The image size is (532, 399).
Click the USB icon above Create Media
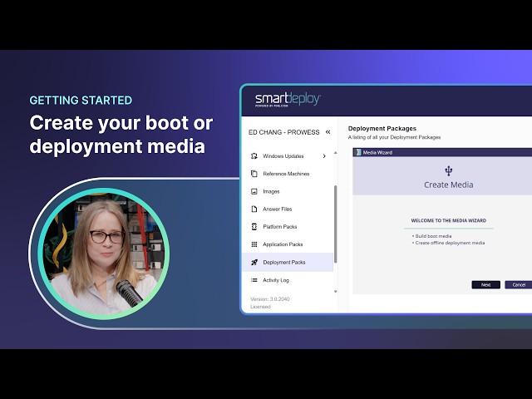(x=449, y=171)
